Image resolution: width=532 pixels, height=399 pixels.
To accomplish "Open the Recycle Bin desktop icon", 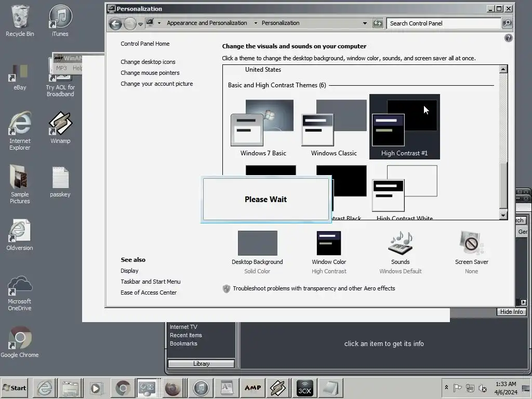I will (x=20, y=21).
